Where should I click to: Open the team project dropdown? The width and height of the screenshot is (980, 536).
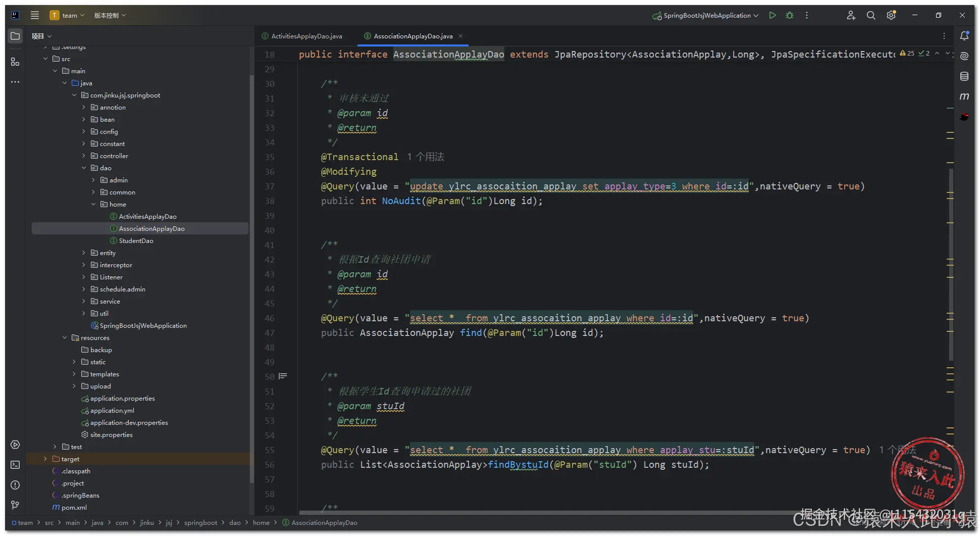tap(67, 15)
